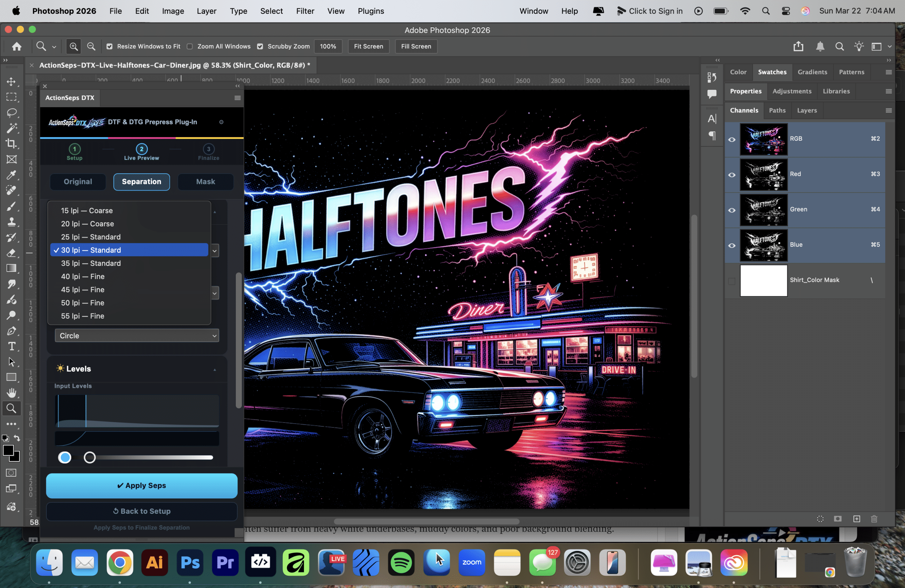Click the Apply Seps button

coord(141,485)
